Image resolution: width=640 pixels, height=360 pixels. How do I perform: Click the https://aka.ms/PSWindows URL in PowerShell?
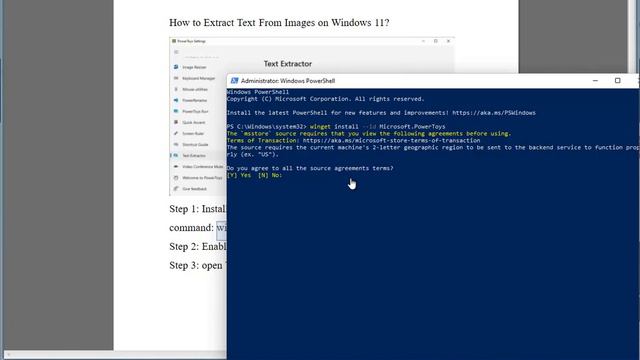(x=494, y=113)
